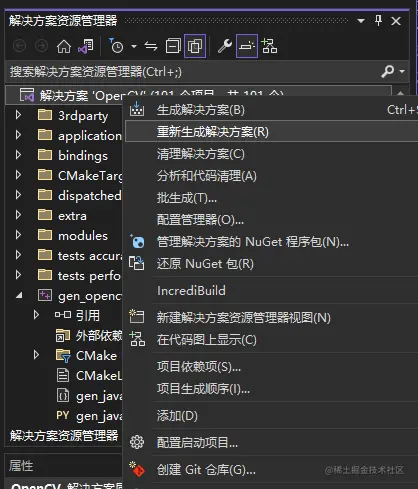
Task: Choose 还原 NuGet 包(R) menu entry
Action: click(x=271, y=264)
